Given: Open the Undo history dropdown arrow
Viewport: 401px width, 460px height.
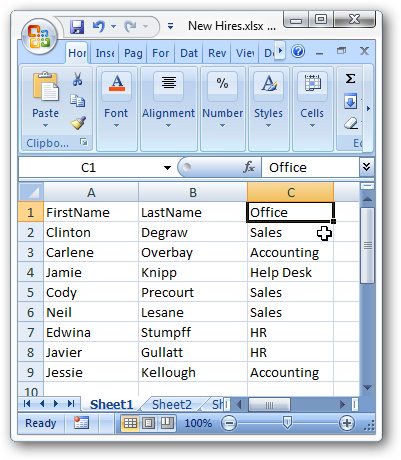Looking at the screenshot, I should point(113,26).
